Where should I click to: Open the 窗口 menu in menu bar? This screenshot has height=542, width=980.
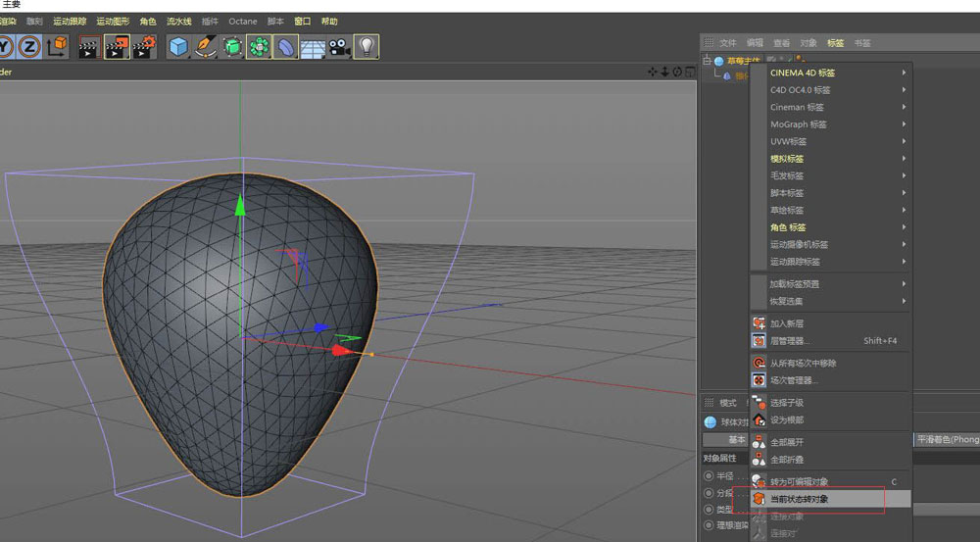303,21
